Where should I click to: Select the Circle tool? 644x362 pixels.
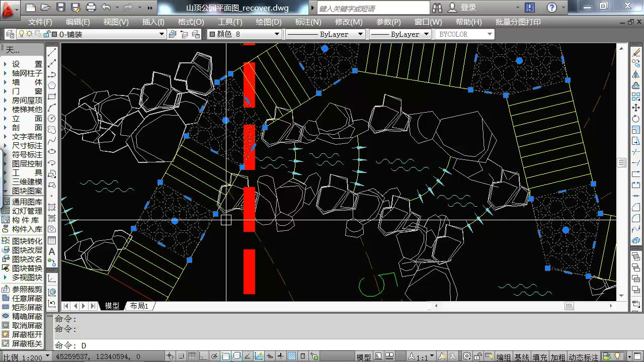click(x=52, y=118)
